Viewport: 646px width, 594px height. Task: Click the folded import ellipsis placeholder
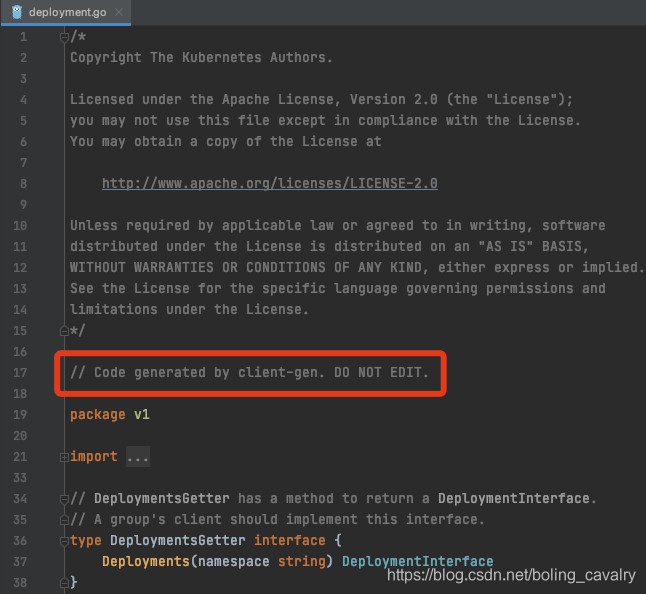[138, 457]
